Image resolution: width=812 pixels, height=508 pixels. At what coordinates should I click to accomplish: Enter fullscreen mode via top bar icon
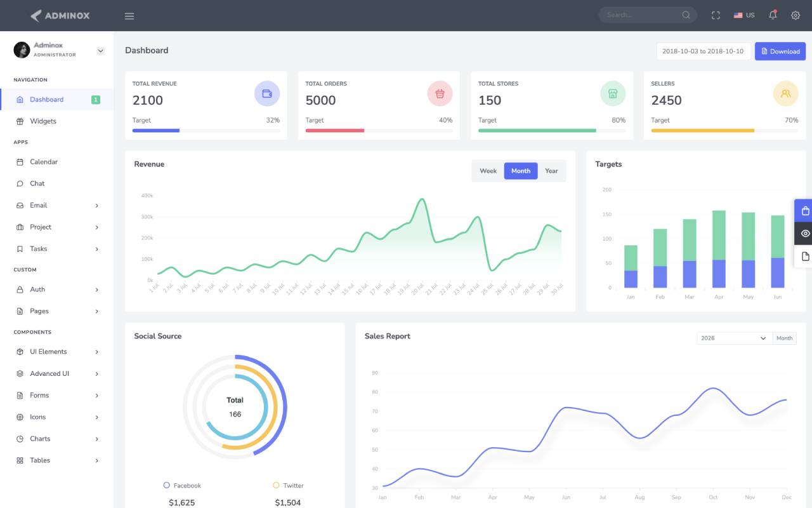716,15
